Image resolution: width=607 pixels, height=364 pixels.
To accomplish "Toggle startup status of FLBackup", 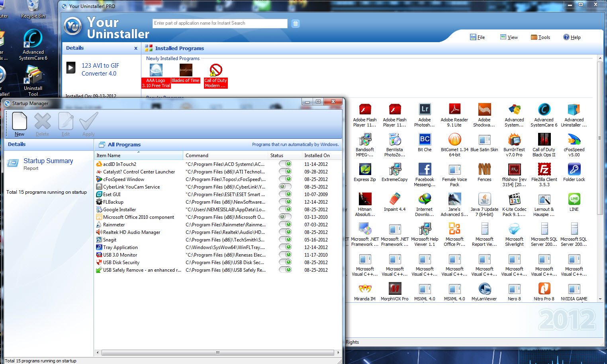I will click(x=285, y=202).
